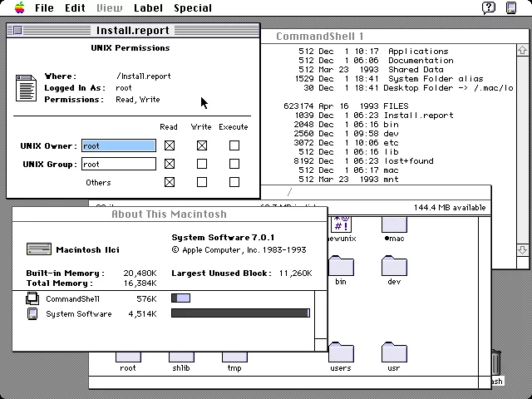Enable Execute permission for UNIX Owner
Image resolution: width=532 pixels, height=399 pixels.
(234, 145)
